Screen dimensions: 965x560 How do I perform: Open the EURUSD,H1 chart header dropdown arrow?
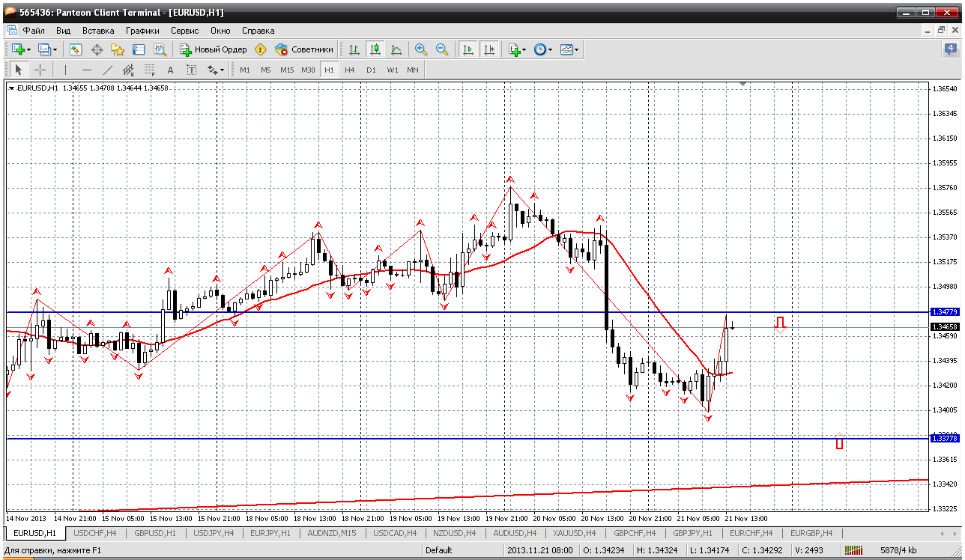(11, 88)
